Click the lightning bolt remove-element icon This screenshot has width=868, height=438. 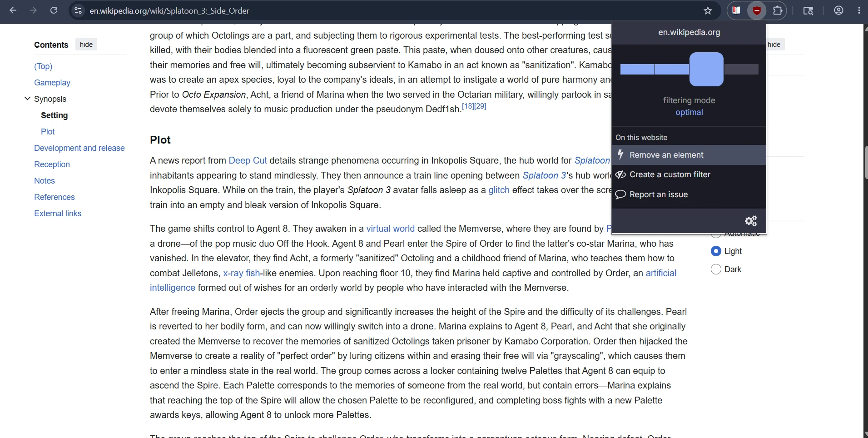tap(620, 154)
